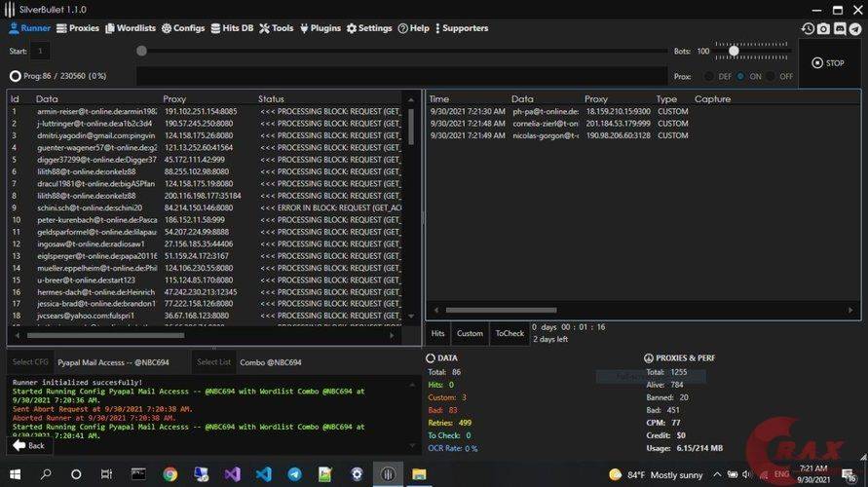
Task: Click the log scroll down arrow
Action: click(412, 445)
